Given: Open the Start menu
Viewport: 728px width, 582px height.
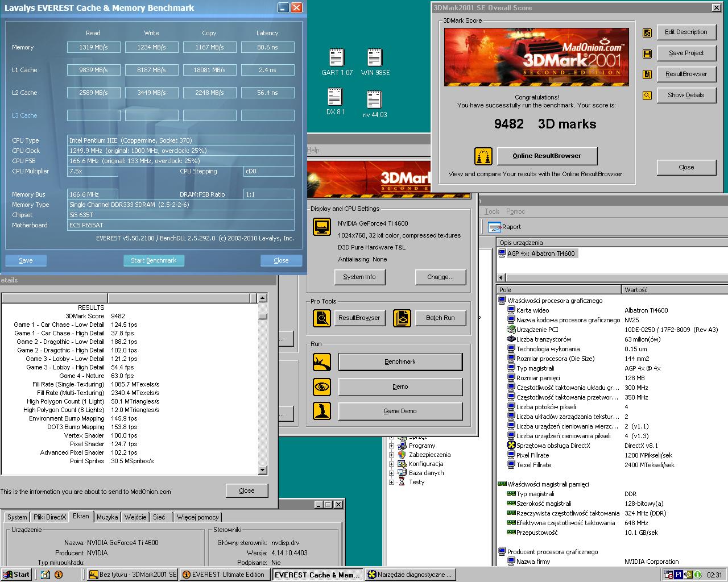Looking at the screenshot, I should (x=16, y=575).
